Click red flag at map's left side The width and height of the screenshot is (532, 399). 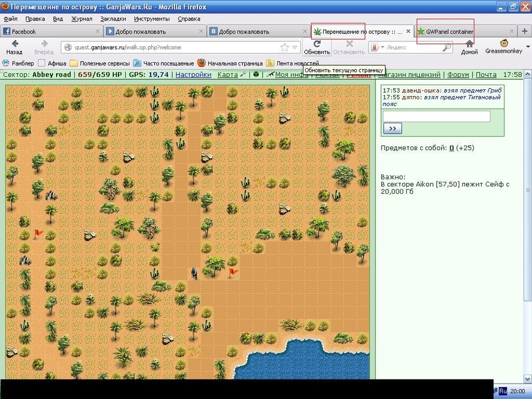(x=38, y=233)
